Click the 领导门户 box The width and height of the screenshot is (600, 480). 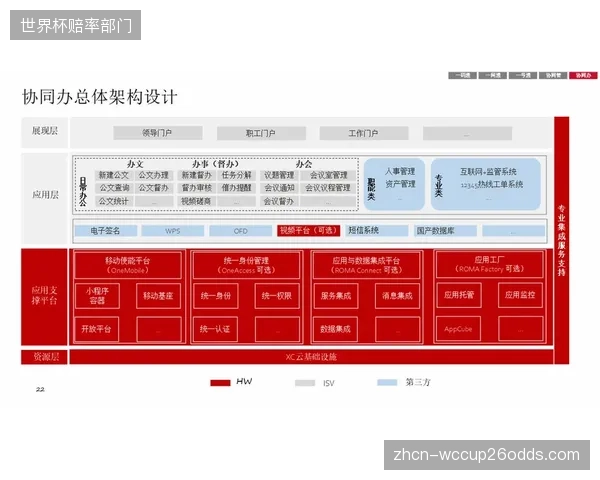(x=158, y=133)
